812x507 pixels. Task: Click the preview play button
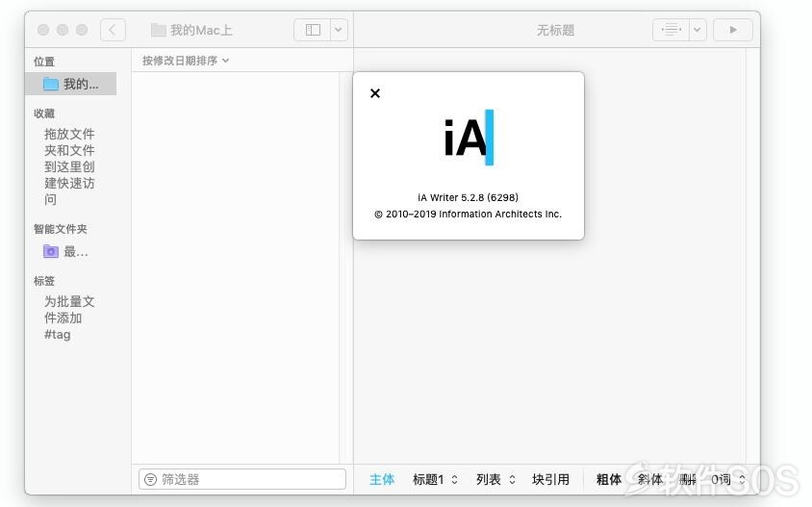pyautogui.click(x=733, y=30)
